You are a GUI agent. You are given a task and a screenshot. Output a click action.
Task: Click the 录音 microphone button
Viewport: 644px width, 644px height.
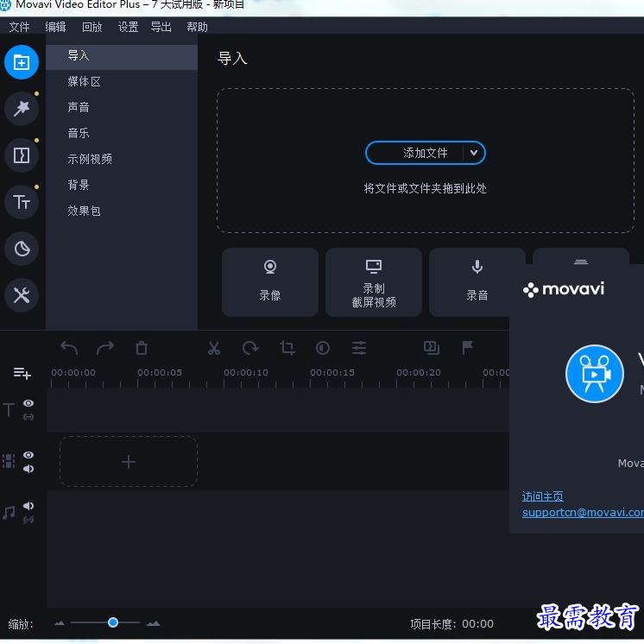pyautogui.click(x=477, y=281)
